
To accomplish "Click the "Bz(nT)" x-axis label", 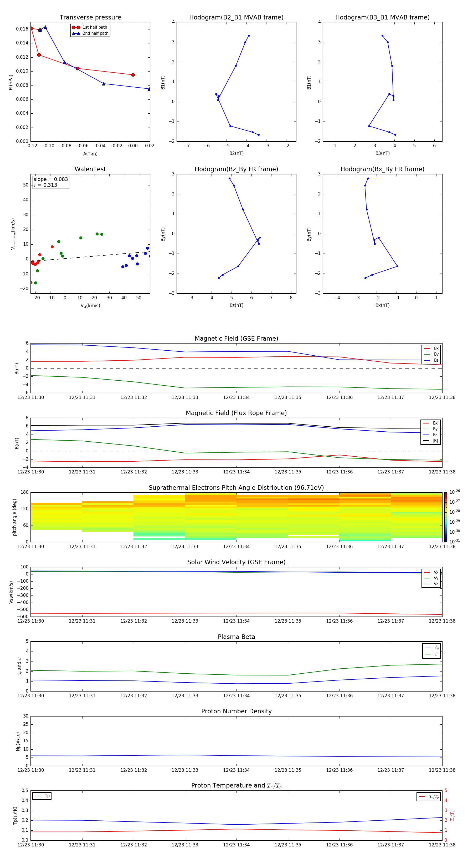I will click(x=236, y=305).
